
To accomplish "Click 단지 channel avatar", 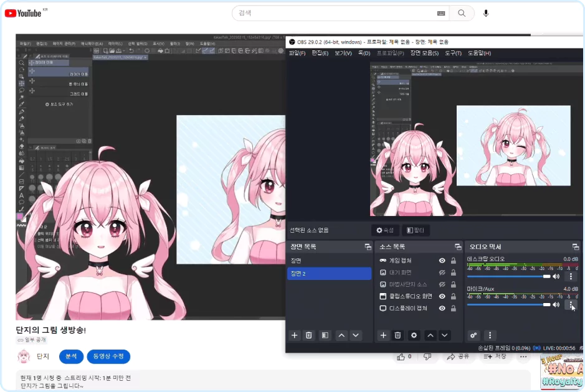I will coord(24,357).
